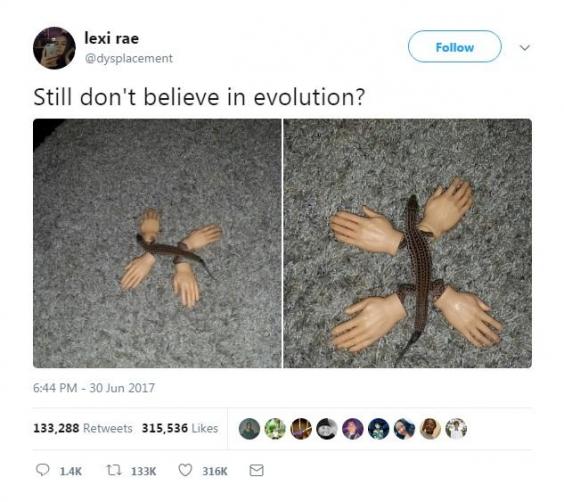Click the envelope direct message icon

[256, 470]
